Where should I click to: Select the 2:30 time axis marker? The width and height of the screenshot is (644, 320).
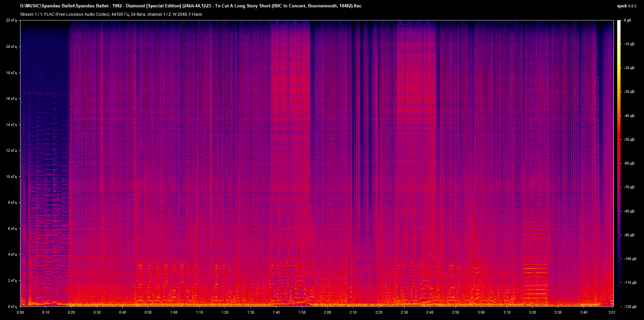pyautogui.click(x=404, y=312)
